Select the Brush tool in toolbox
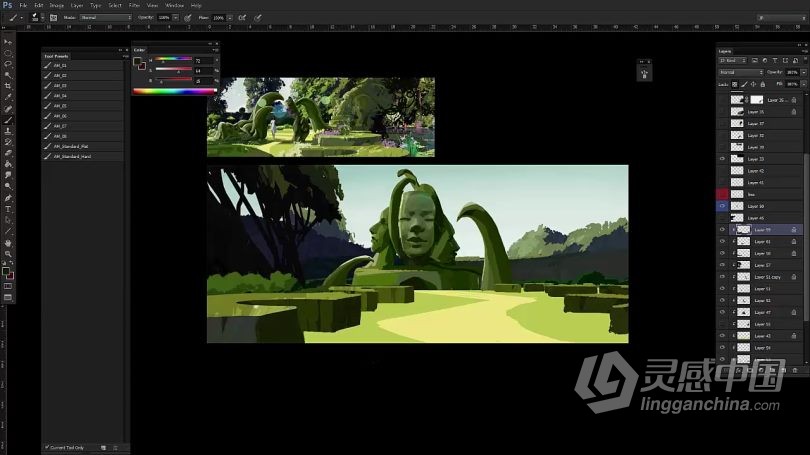 click(8, 120)
